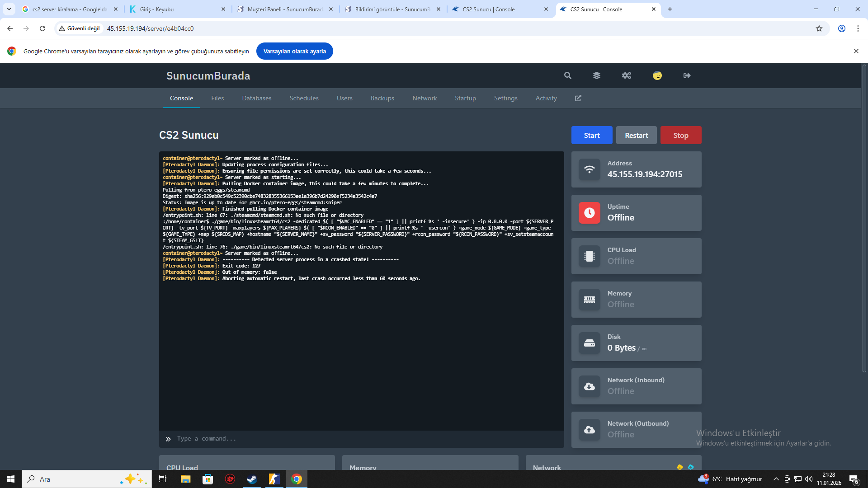Click the Chrome icon on the taskbar
868x488 pixels.
point(297,479)
